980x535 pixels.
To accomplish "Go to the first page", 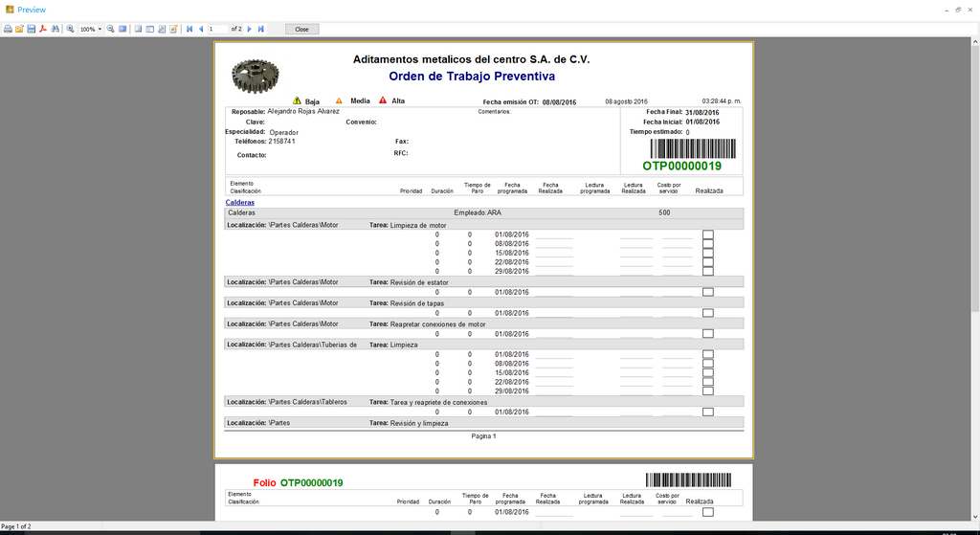I will (189, 30).
